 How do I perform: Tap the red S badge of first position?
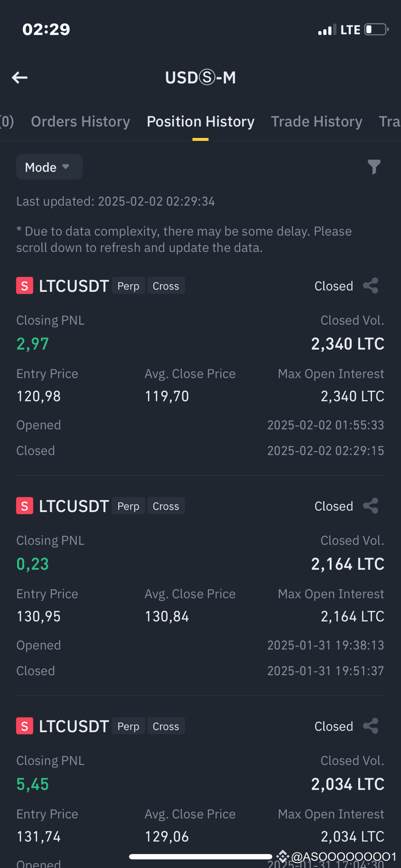coord(25,286)
